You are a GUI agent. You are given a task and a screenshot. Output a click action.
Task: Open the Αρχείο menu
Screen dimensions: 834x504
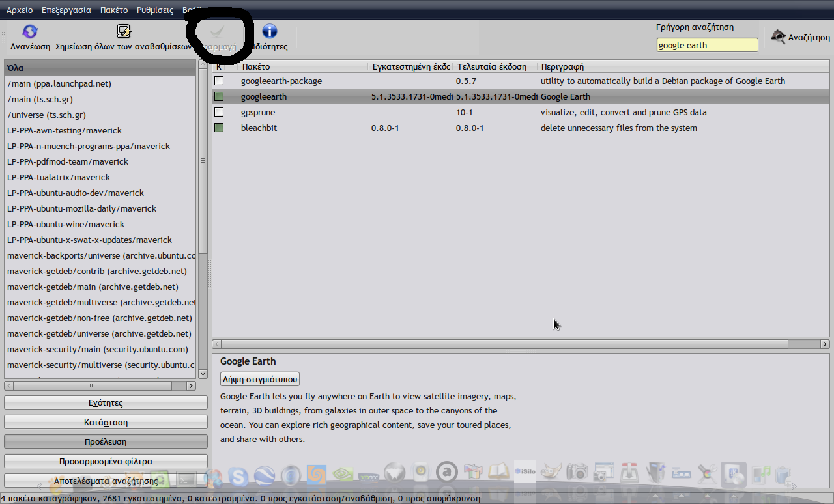coord(20,10)
